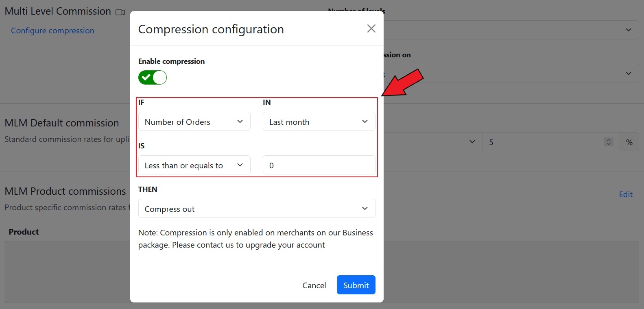Expand the dropdown under the 'ssion on' label

coord(509,74)
